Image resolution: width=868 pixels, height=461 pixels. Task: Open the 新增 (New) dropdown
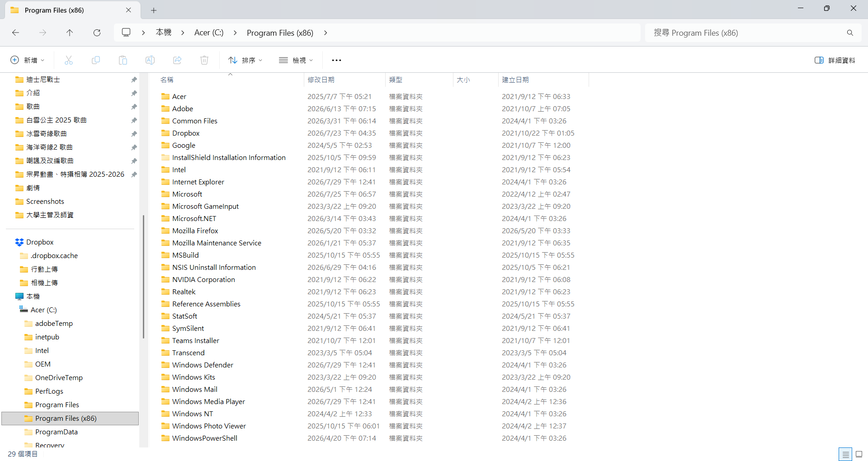28,60
